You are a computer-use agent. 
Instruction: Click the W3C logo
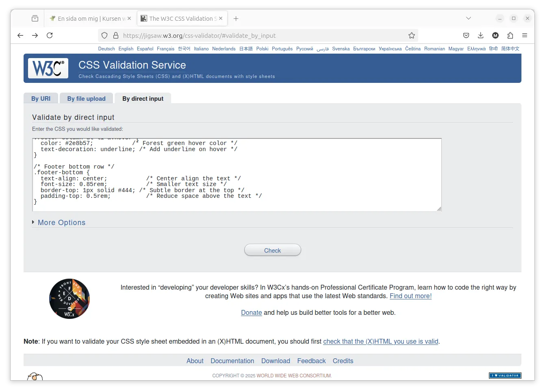point(48,68)
